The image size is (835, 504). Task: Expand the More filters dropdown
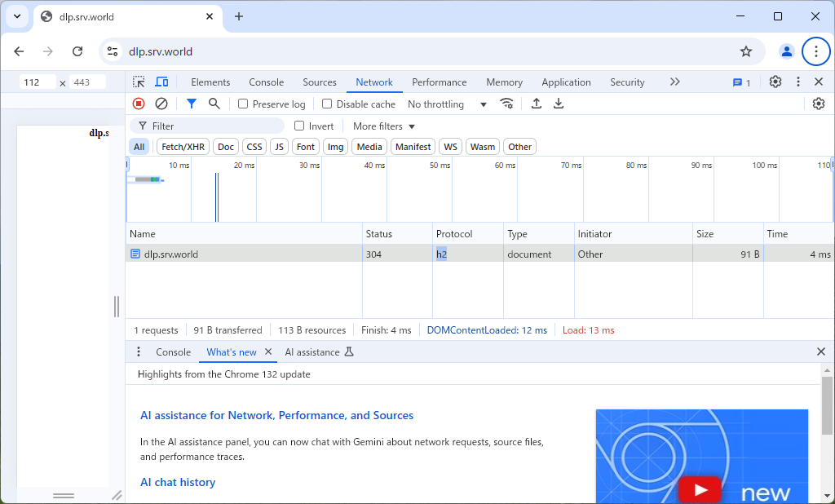point(383,126)
